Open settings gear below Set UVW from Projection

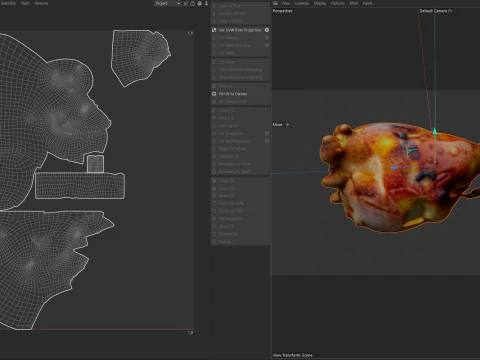tap(267, 38)
